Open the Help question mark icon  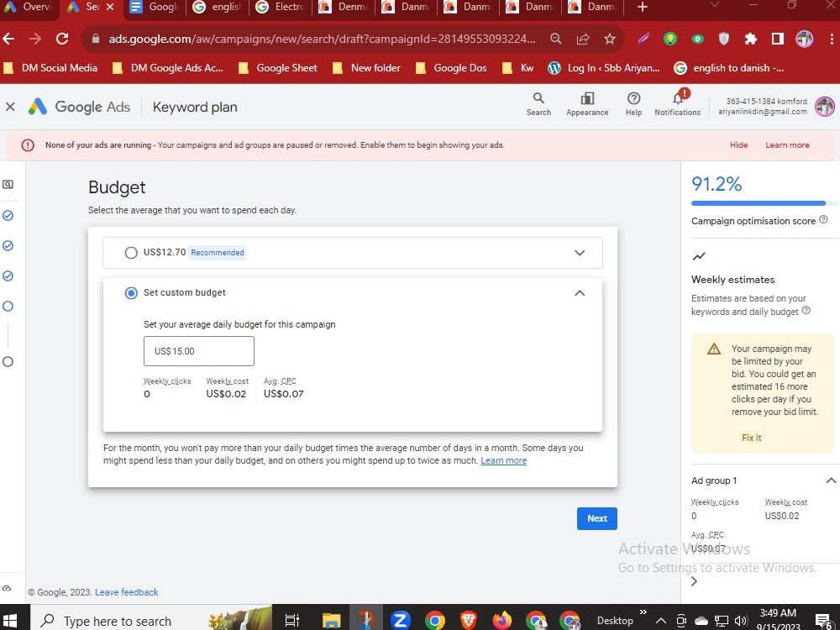[633, 104]
